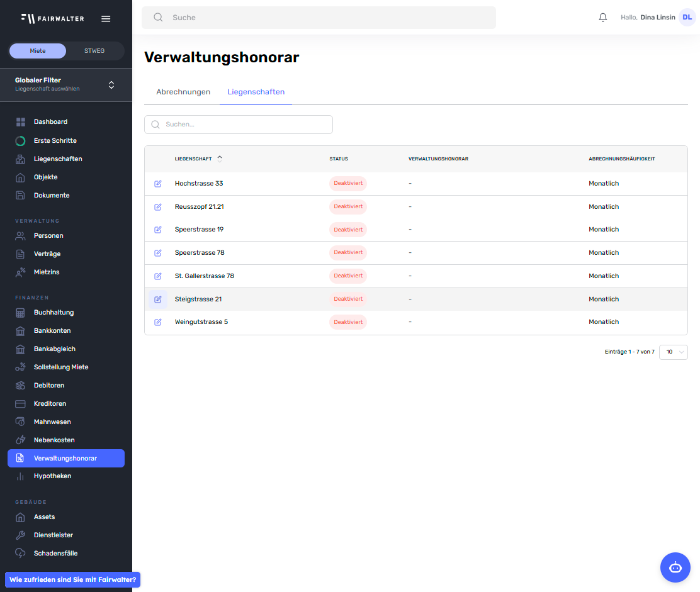This screenshot has width=700, height=592.
Task: Click the Fairwalter satisfaction feedback button
Action: (x=72, y=579)
